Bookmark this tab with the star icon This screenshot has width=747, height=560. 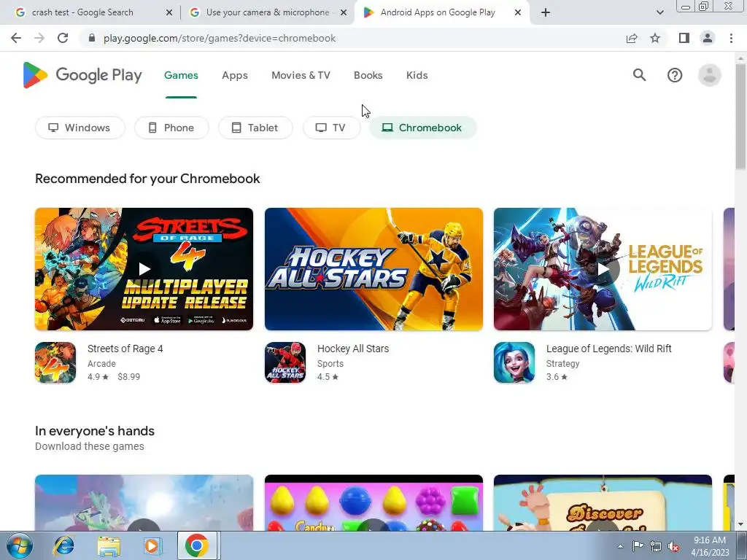pyautogui.click(x=655, y=38)
